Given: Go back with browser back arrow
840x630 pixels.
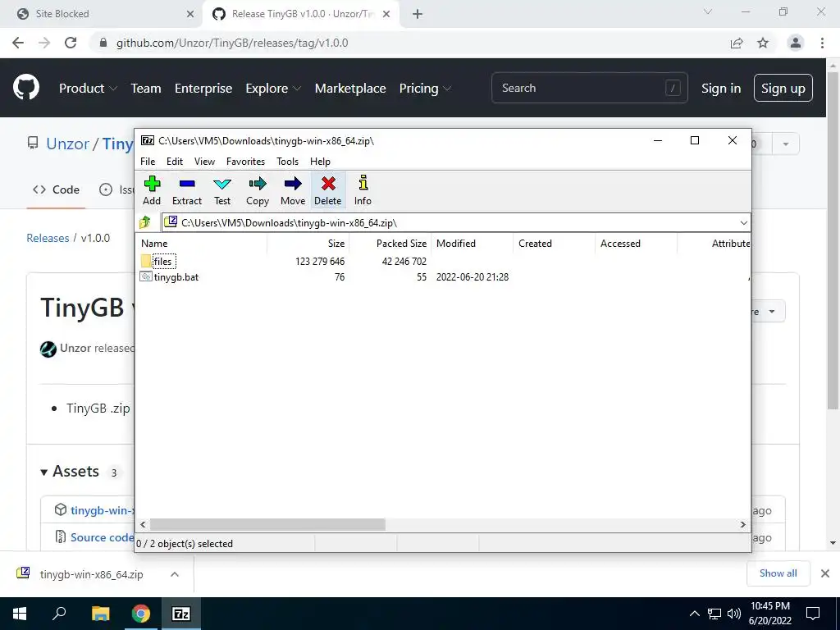Looking at the screenshot, I should click(x=18, y=43).
